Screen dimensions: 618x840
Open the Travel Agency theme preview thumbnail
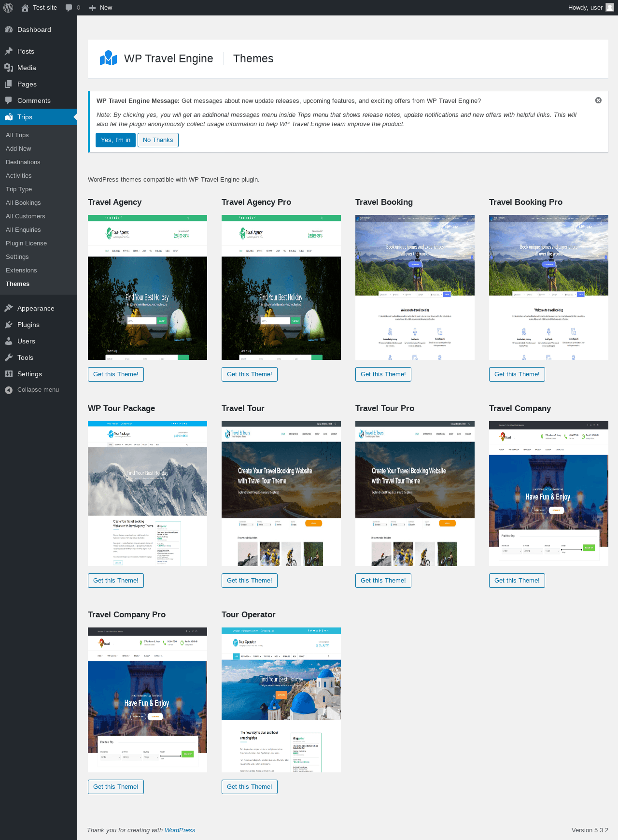[x=147, y=287]
